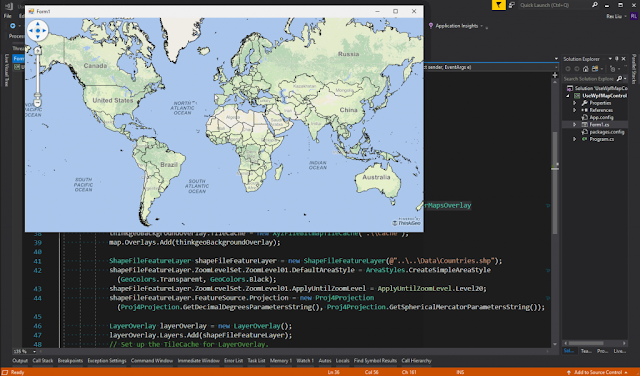Image resolution: width=640 pixels, height=376 pixels.
Task: Switch to the Task List tab
Action: [x=256, y=361]
